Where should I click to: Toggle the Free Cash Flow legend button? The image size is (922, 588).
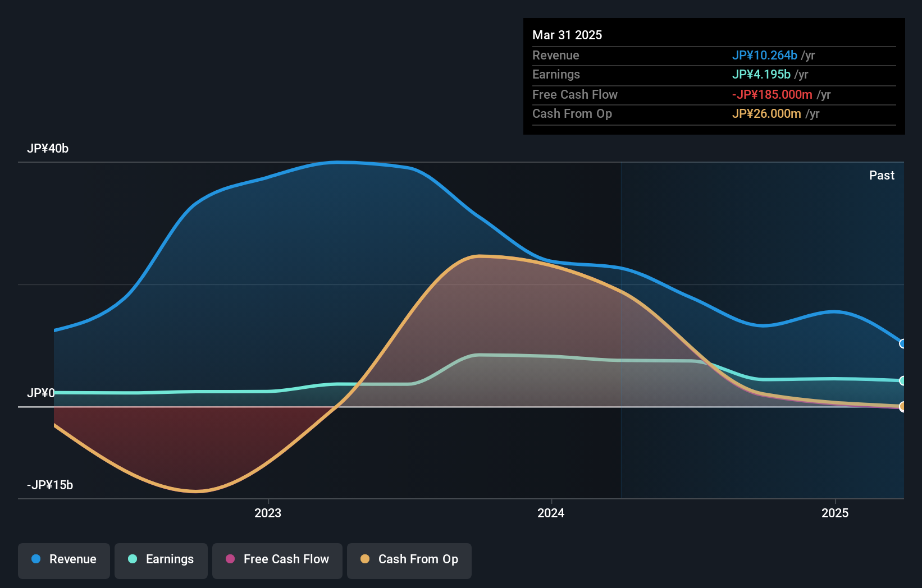pos(277,561)
